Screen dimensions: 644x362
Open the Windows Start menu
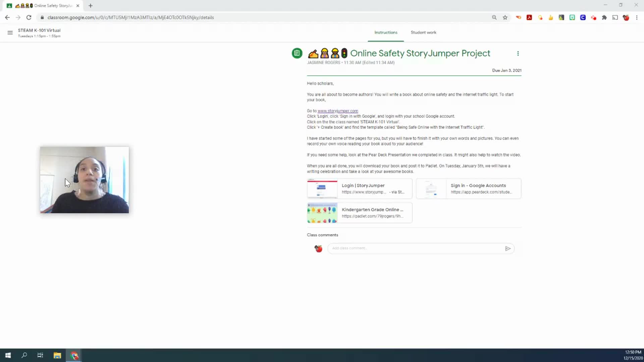click(8, 355)
